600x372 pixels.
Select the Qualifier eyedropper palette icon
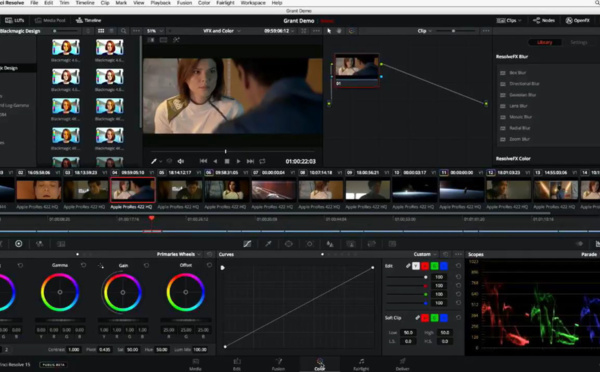pyautogui.click(x=268, y=244)
